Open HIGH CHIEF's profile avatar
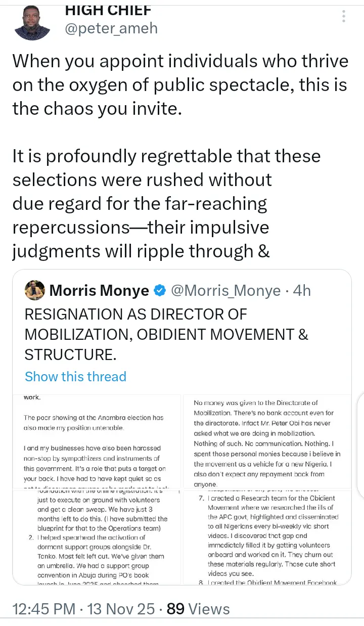The height and width of the screenshot is (626, 364). [x=32, y=21]
